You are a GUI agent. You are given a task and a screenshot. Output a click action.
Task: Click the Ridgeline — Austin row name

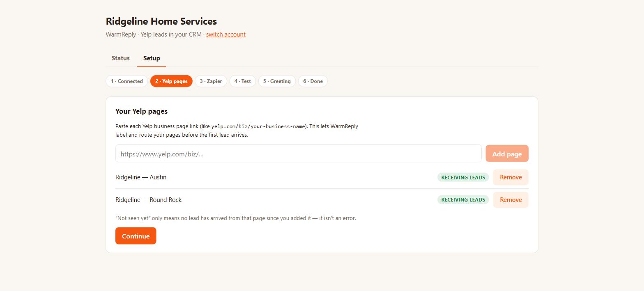point(141,177)
